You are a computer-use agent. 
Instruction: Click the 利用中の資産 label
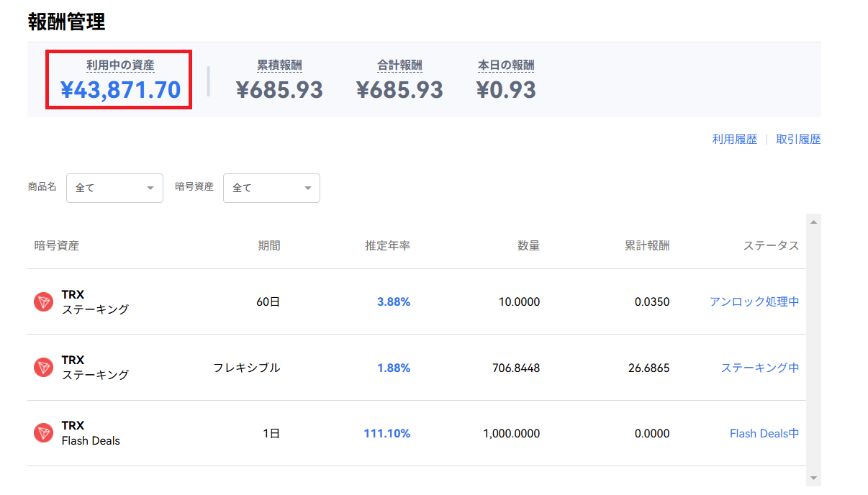(120, 65)
